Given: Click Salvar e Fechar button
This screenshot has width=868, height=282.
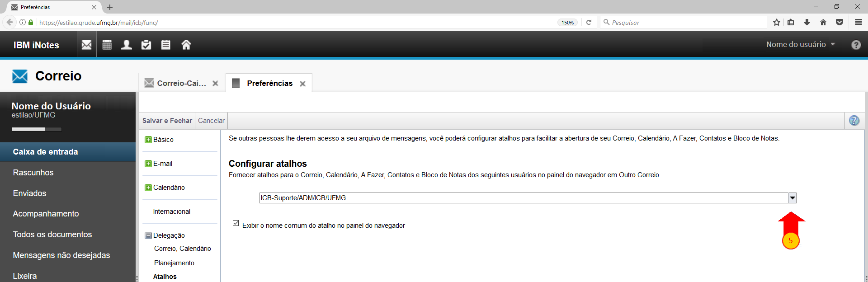Looking at the screenshot, I should point(167,121).
